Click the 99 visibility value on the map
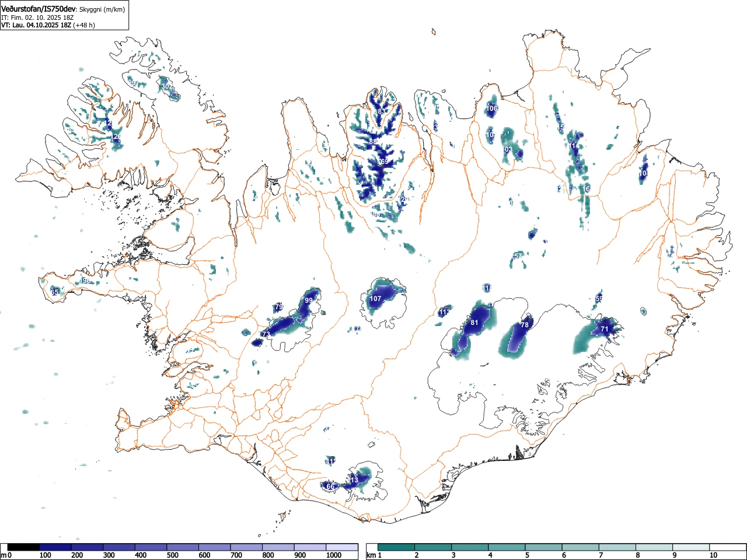Viewport: 747px width, 560px height. tap(309, 300)
